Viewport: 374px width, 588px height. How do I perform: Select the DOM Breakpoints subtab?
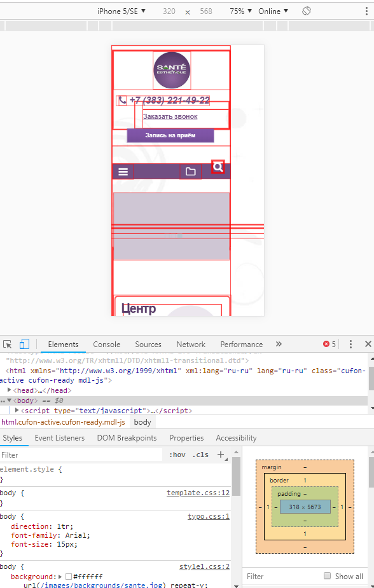click(x=127, y=438)
